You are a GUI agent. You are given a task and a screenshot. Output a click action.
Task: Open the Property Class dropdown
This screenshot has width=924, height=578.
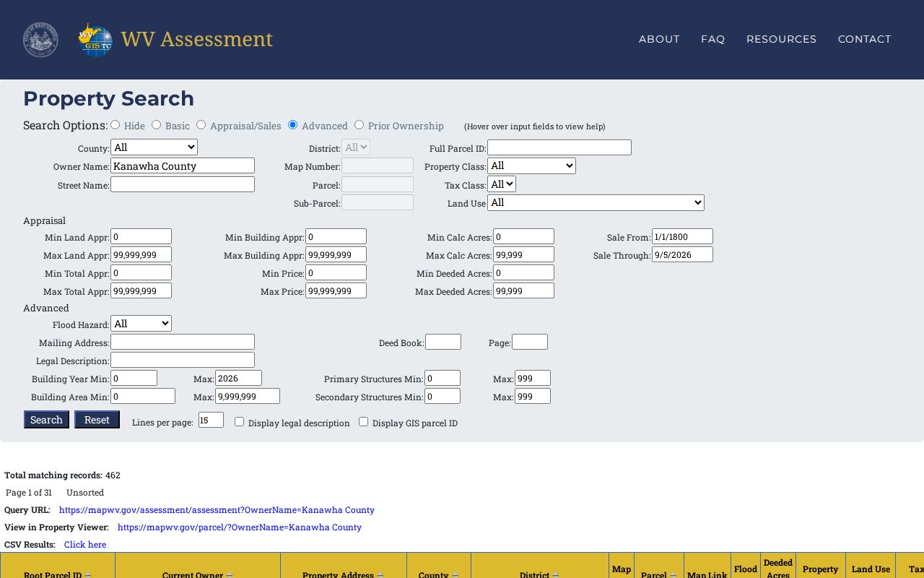pyautogui.click(x=531, y=166)
